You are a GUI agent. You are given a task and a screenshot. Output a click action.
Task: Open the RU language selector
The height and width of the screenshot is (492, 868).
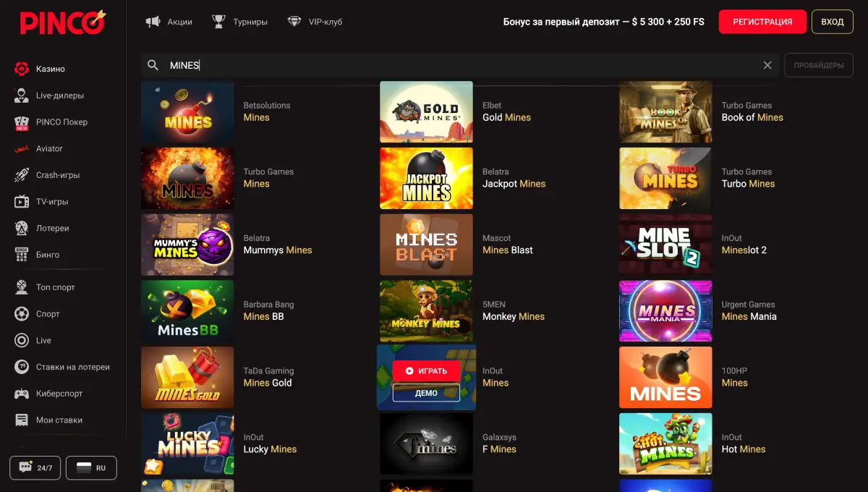click(91, 468)
